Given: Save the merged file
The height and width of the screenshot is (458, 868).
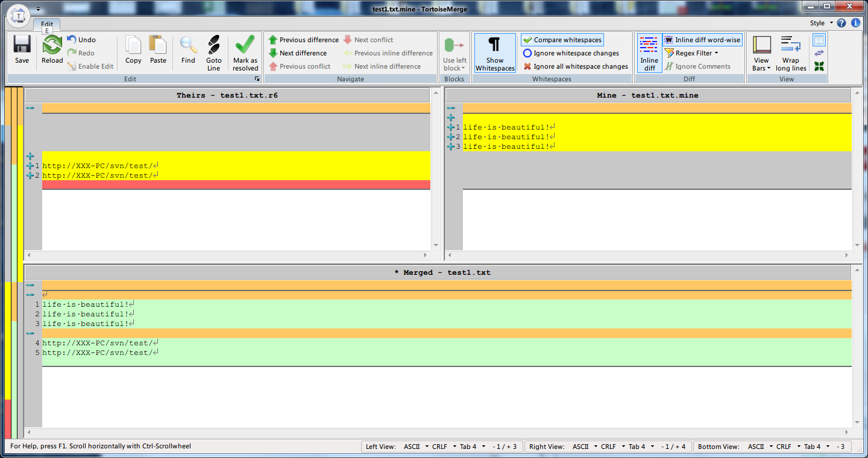Looking at the screenshot, I should tap(22, 49).
